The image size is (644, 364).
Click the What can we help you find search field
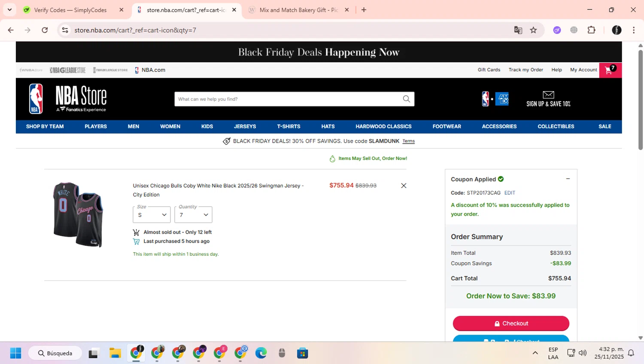click(288, 99)
